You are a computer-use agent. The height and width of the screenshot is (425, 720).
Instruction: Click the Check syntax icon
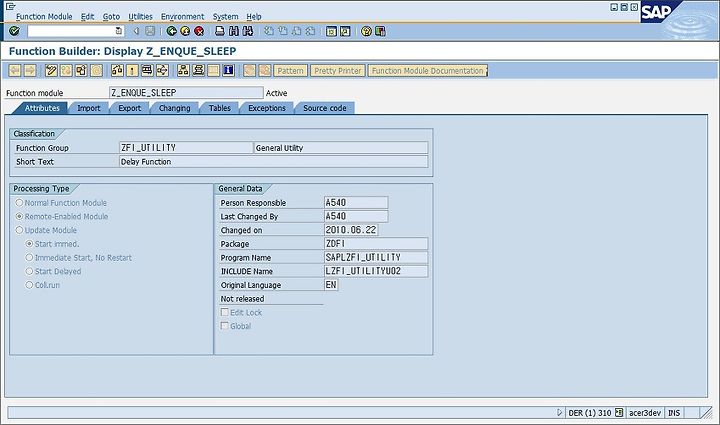117,71
